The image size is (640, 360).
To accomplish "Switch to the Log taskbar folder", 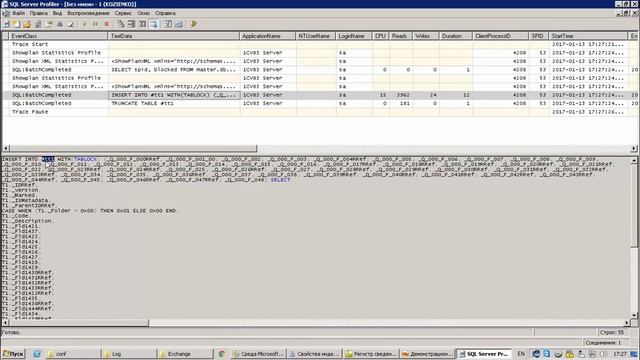I will click(129, 353).
